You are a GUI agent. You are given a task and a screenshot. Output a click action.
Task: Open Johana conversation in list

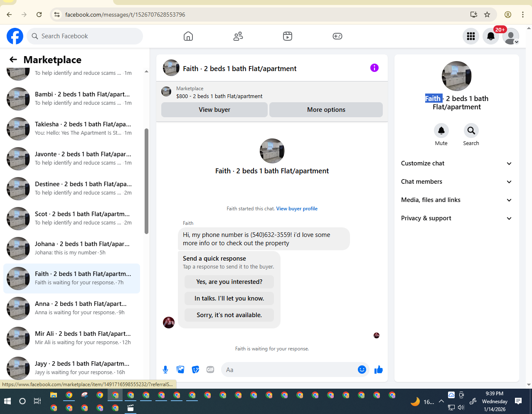(71, 249)
